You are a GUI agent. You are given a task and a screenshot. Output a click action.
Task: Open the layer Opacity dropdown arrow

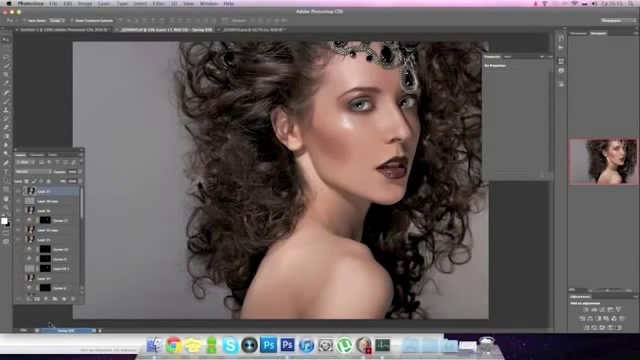point(80,172)
